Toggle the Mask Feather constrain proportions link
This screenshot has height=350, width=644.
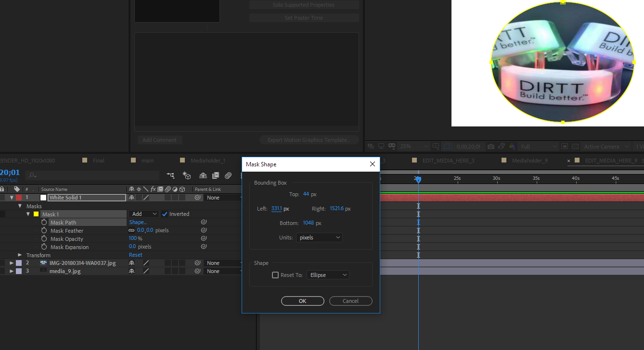131,231
